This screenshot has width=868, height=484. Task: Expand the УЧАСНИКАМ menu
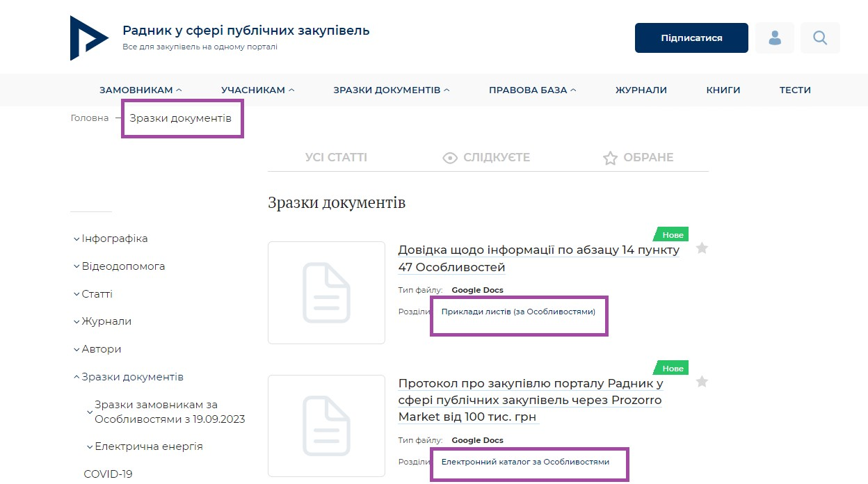(257, 90)
